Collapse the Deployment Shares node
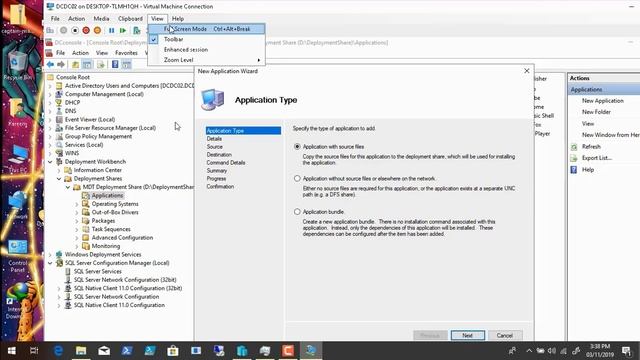 click(x=59, y=179)
